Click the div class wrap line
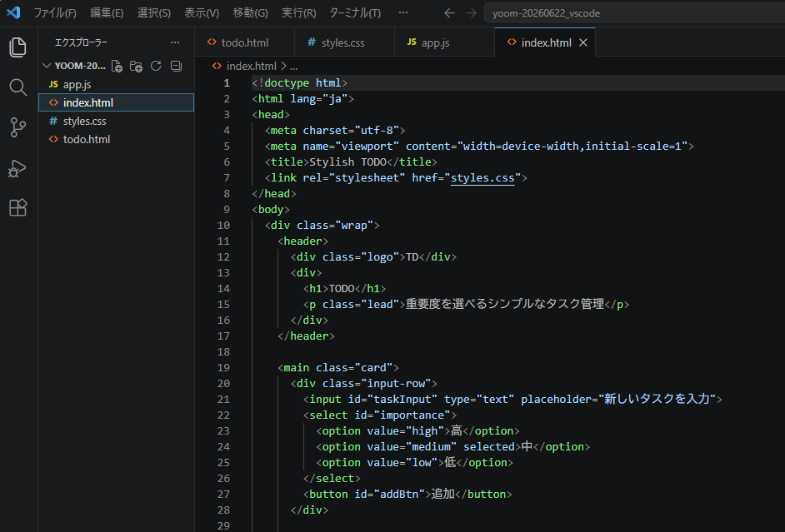The width and height of the screenshot is (785, 532). [322, 226]
